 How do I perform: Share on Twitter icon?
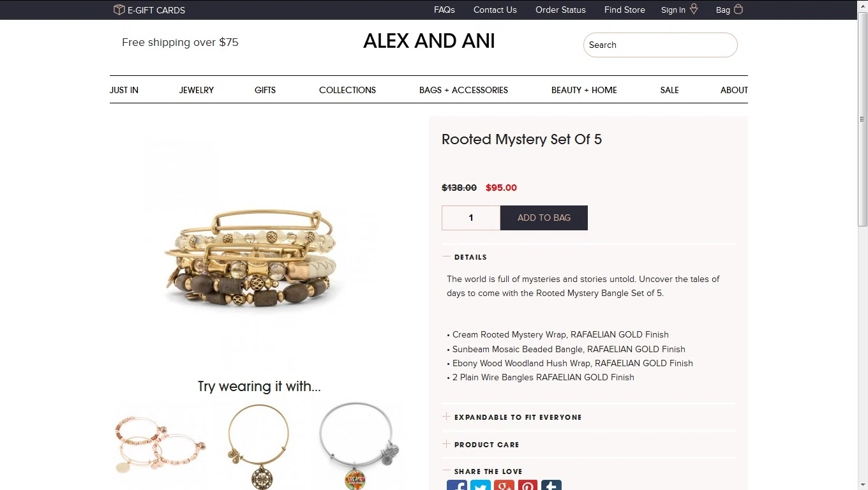pos(481,485)
